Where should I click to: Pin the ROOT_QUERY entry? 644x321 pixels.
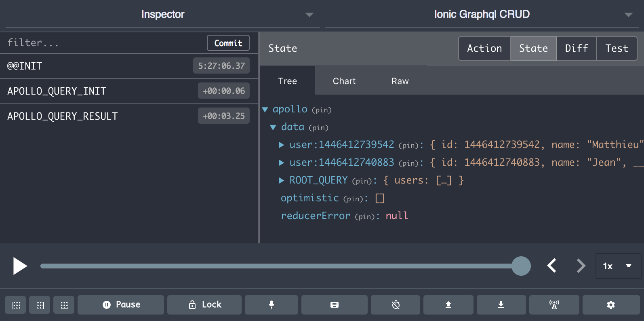click(x=362, y=181)
